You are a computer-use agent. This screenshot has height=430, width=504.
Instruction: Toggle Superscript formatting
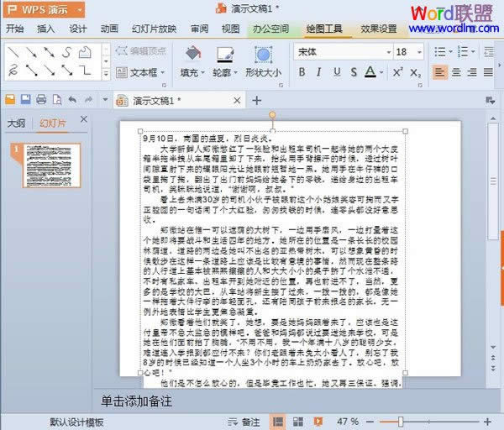(397, 72)
